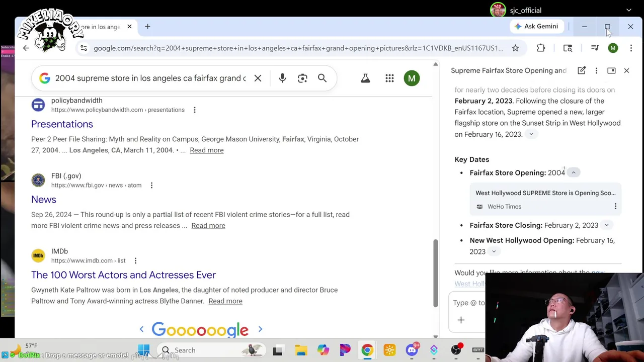This screenshot has height=362, width=644.
Task: Open File Explorer from taskbar
Action: pyautogui.click(x=301, y=350)
